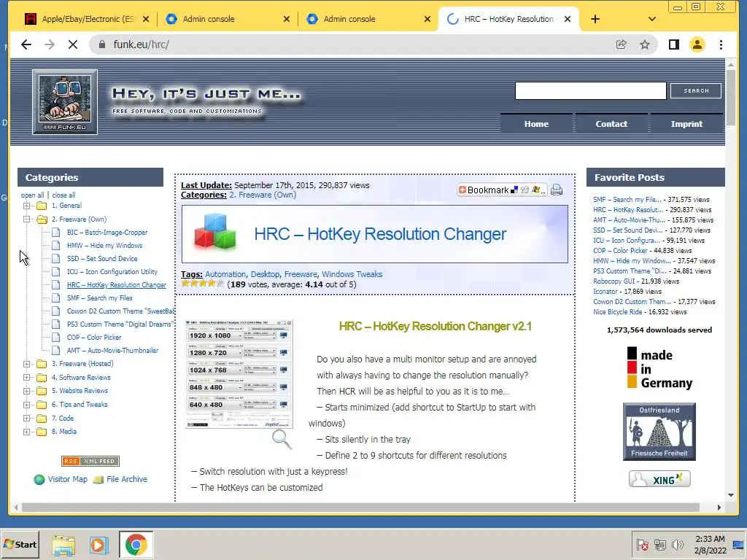Expand the 8. Media category
Viewport: 747px width, 560px height.
[x=27, y=432]
